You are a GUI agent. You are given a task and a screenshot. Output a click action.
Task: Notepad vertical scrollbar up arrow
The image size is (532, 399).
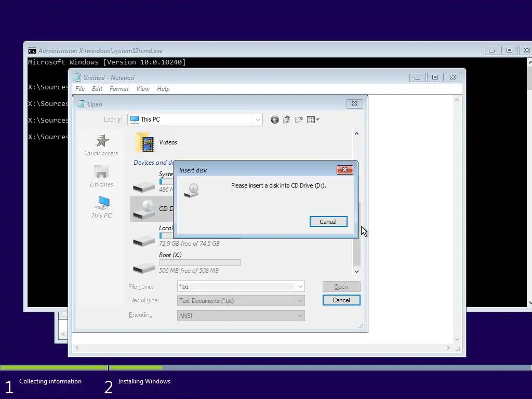point(457,100)
